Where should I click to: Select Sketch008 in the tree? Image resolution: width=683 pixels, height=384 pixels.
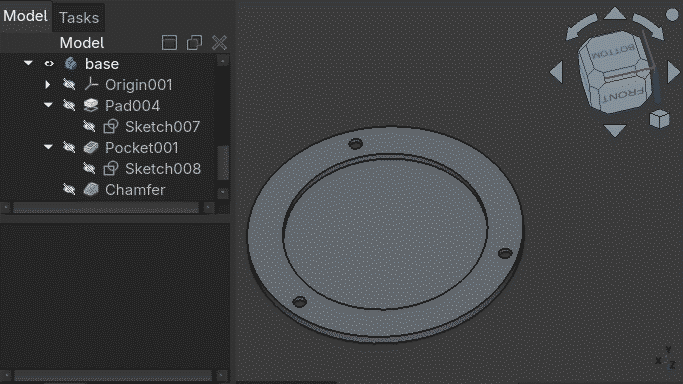coord(163,168)
